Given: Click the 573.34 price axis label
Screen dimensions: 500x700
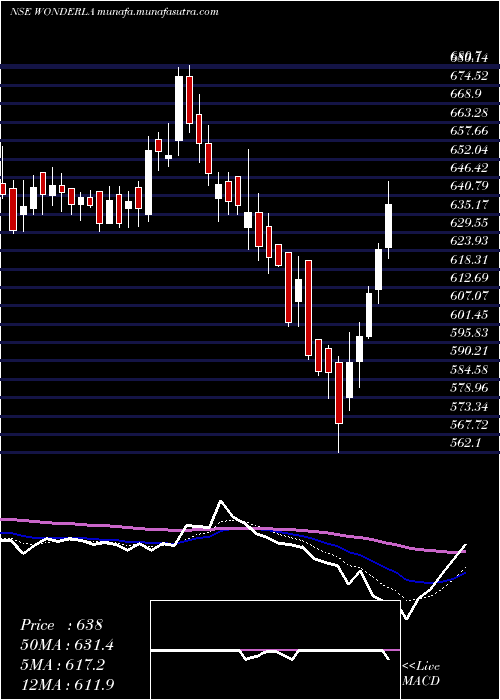Looking at the screenshot, I should [x=468, y=408].
